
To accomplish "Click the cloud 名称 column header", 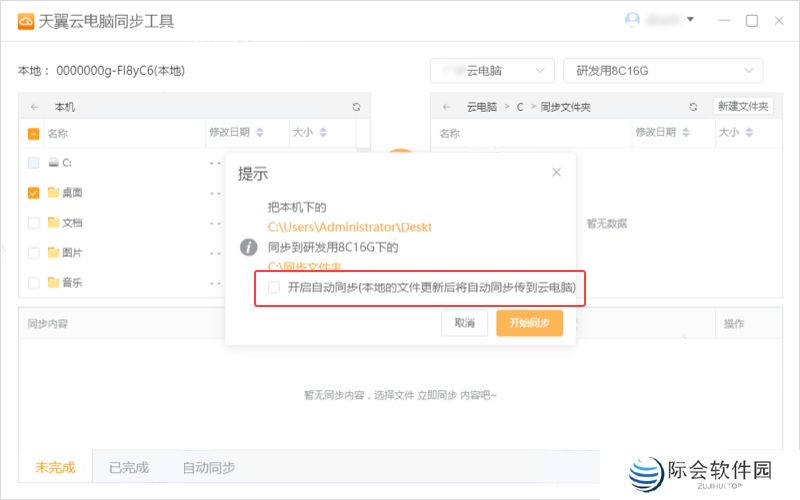I will coord(449,134).
